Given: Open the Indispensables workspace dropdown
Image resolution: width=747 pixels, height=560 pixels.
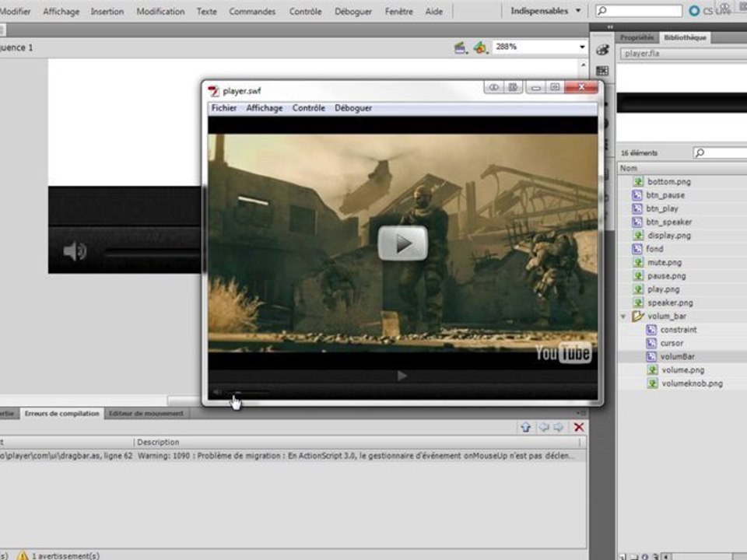Looking at the screenshot, I should pos(545,10).
